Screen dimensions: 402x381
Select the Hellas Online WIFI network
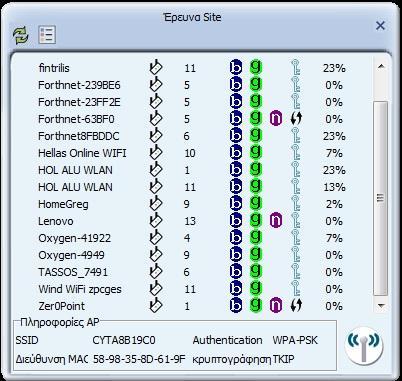[82, 153]
